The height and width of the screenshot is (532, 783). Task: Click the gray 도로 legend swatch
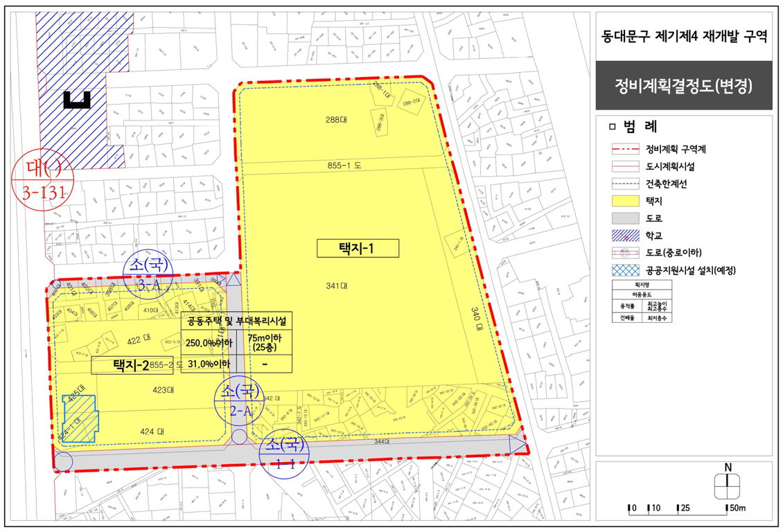click(x=625, y=218)
